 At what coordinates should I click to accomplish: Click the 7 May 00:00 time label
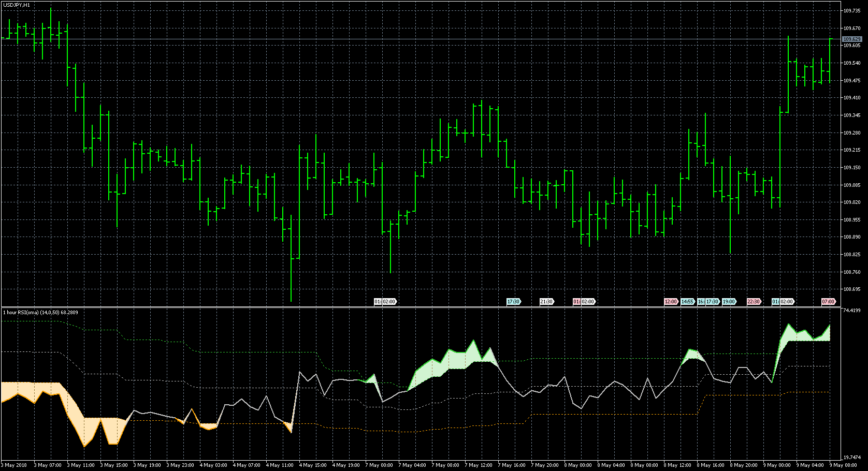pyautogui.click(x=380, y=465)
